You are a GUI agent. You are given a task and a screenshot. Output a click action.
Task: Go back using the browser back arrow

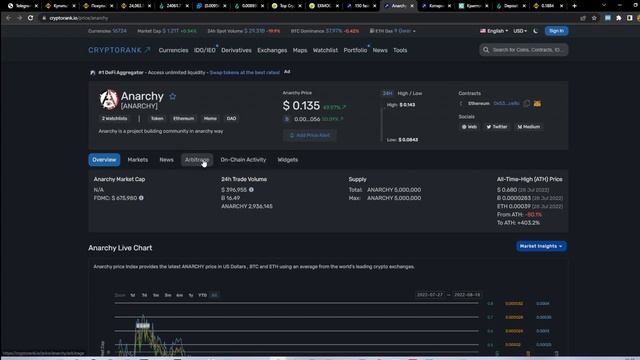9,18
